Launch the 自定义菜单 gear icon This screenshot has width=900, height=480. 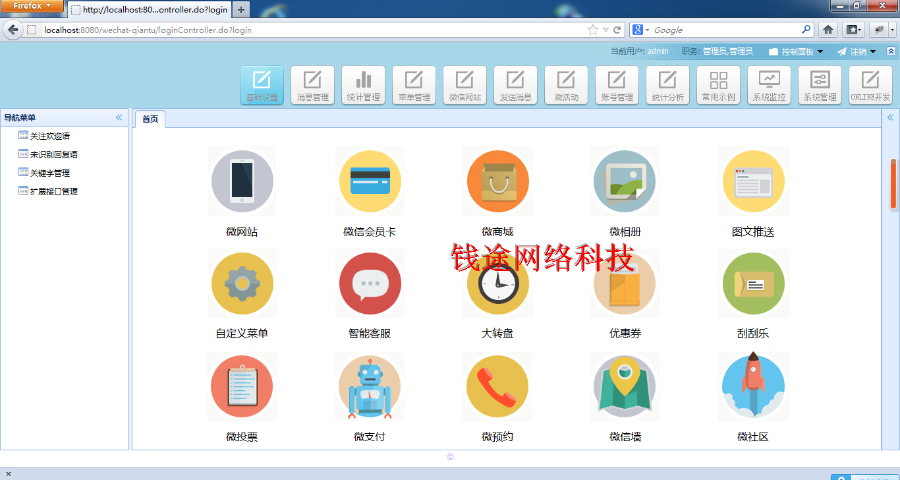click(x=242, y=283)
